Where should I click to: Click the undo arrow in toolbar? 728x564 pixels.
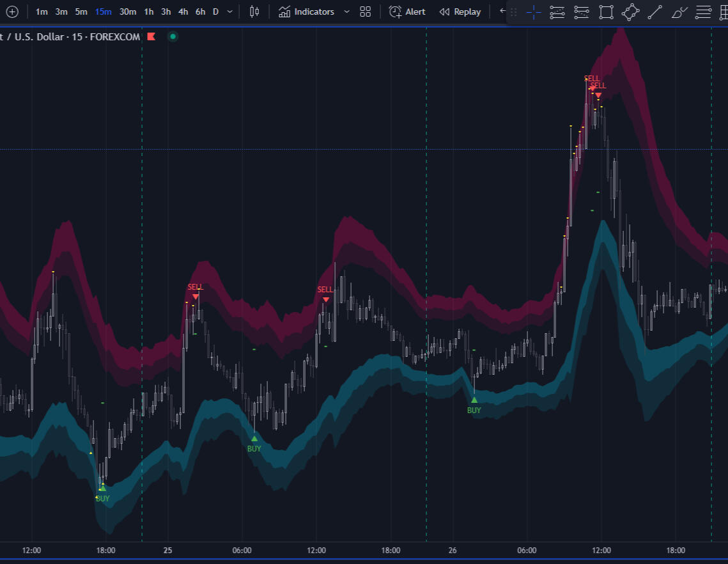tap(502, 12)
